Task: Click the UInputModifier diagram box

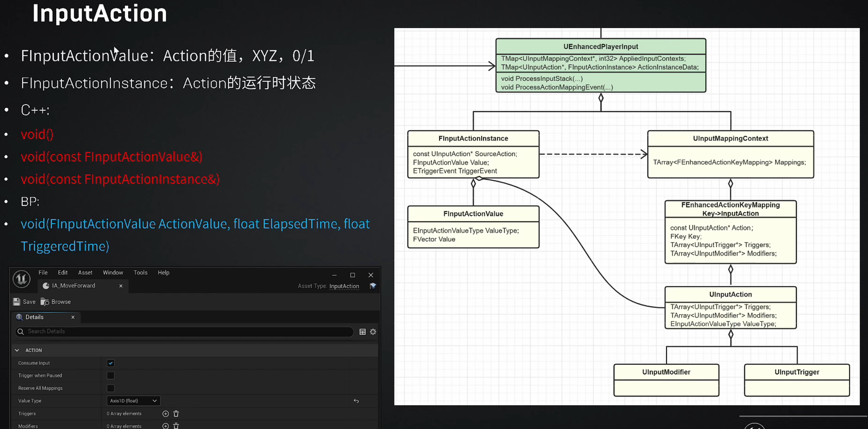Action: tap(666, 380)
